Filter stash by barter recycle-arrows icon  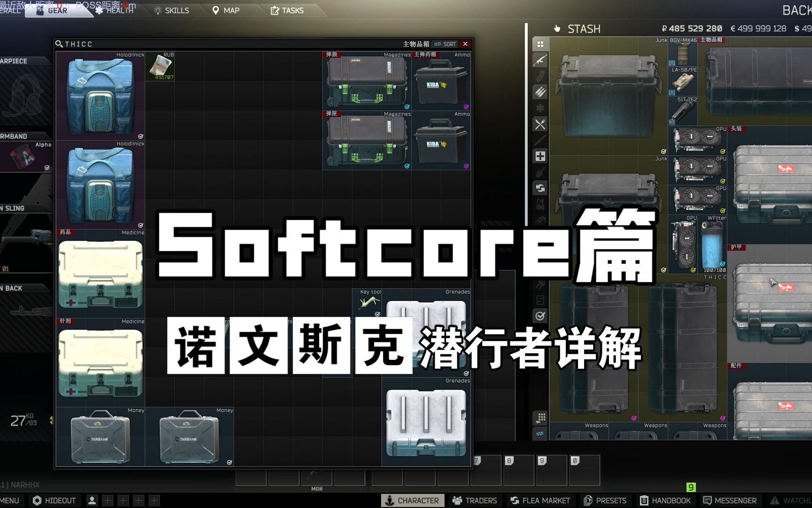(540, 188)
